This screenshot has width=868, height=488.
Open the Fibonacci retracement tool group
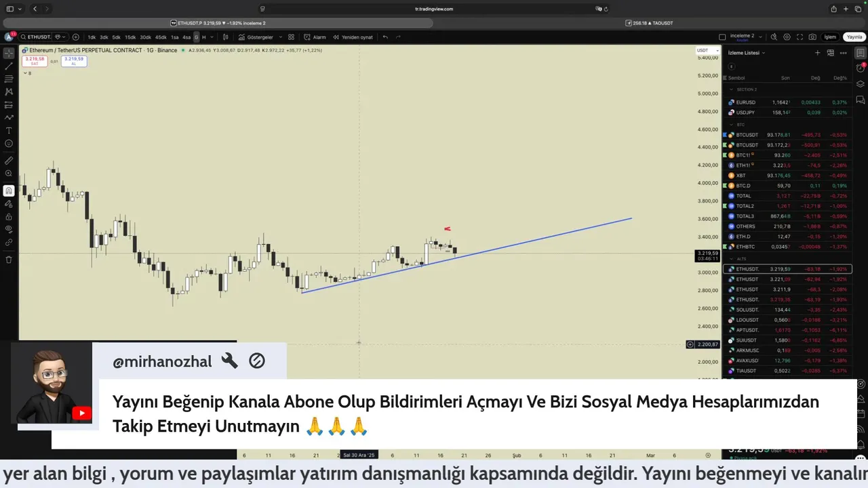9,79
